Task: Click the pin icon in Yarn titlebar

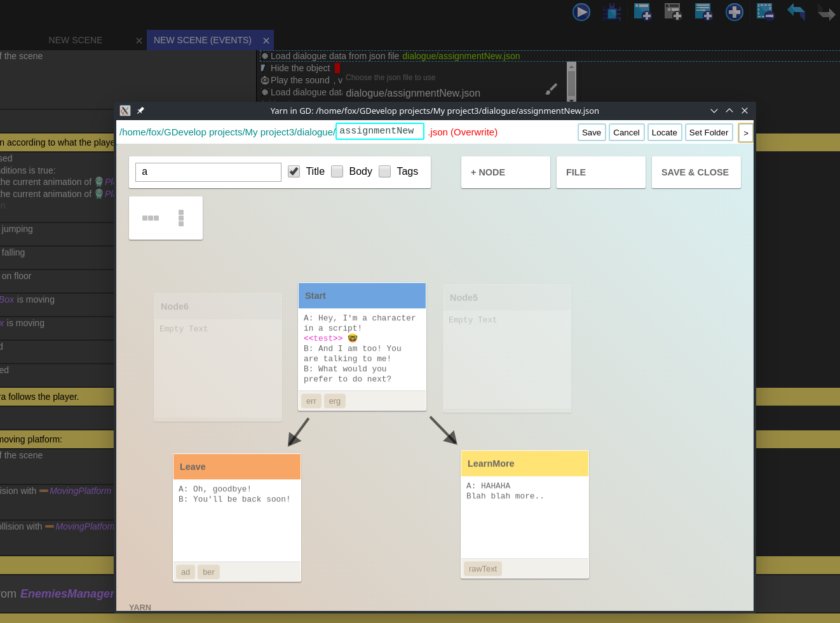Action: coord(140,111)
